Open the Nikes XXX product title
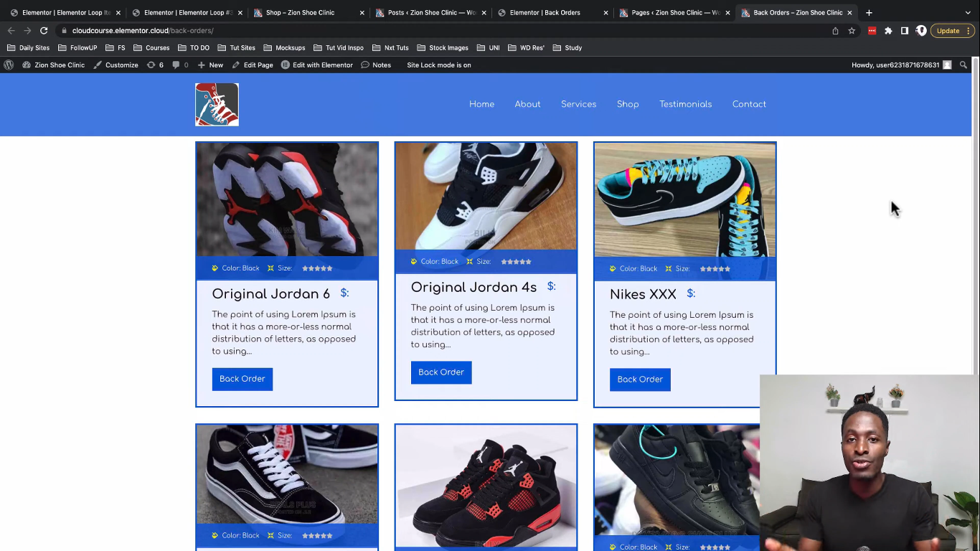The height and width of the screenshot is (551, 980). click(643, 295)
